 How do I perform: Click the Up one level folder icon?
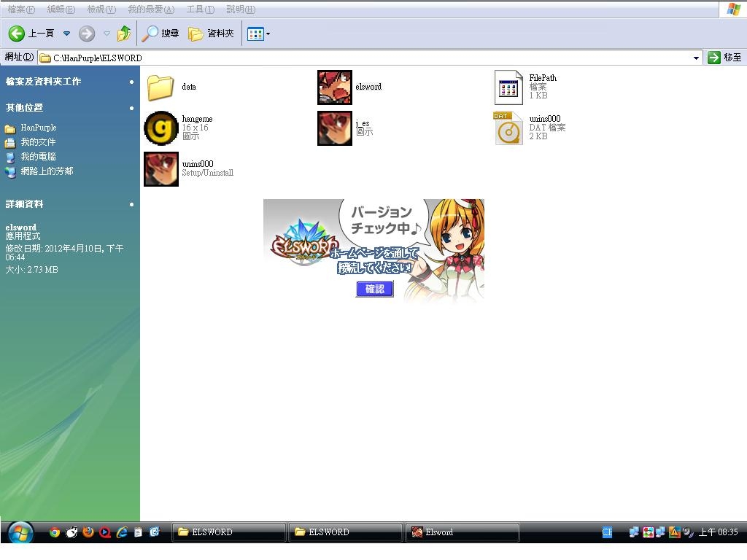(x=124, y=34)
